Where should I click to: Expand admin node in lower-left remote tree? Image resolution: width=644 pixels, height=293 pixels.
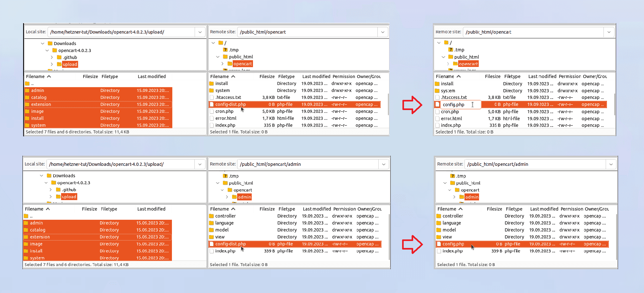tap(227, 197)
